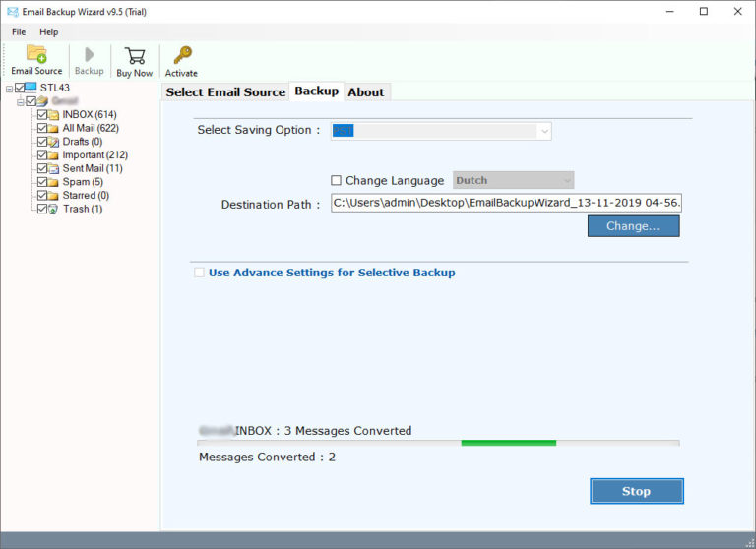Viewport: 756px width, 549px height.
Task: Select the Starred (0) tree label
Action: tap(86, 196)
